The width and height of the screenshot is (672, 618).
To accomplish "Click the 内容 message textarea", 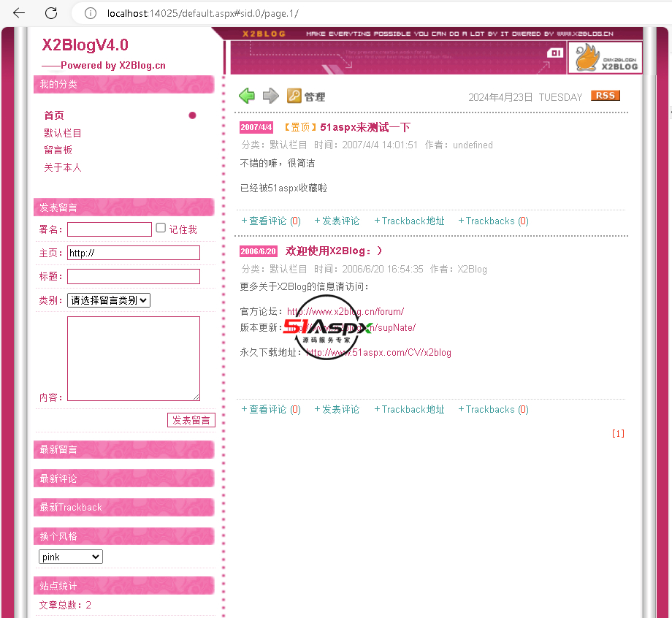I will [x=133, y=359].
